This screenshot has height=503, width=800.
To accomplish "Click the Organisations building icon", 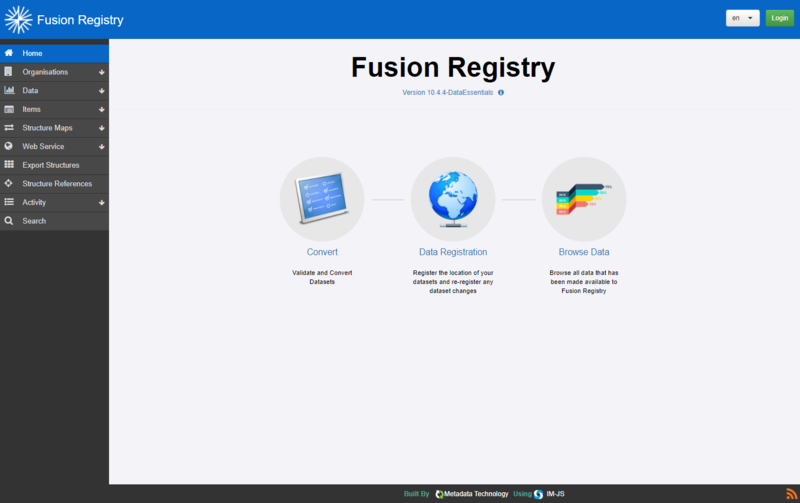I will coord(8,71).
